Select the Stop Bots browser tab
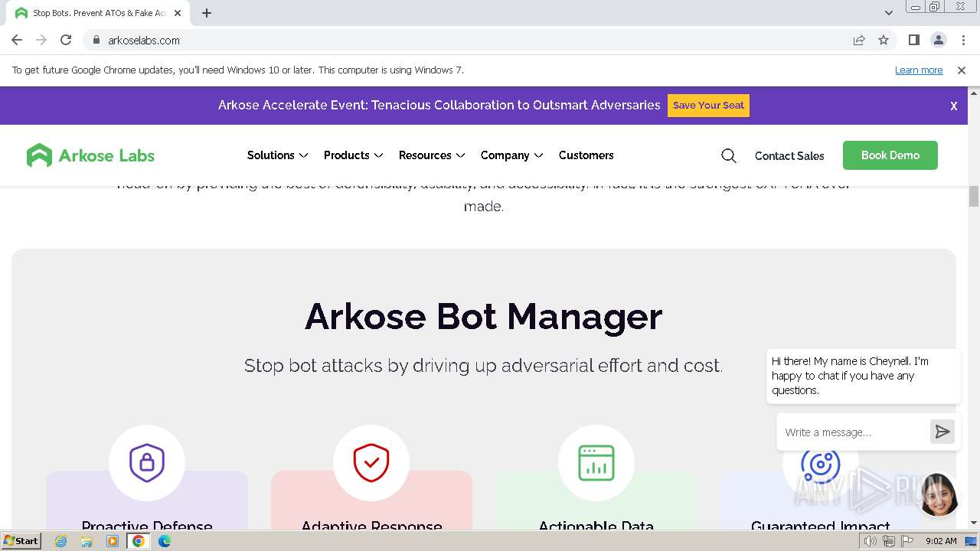 point(100,13)
